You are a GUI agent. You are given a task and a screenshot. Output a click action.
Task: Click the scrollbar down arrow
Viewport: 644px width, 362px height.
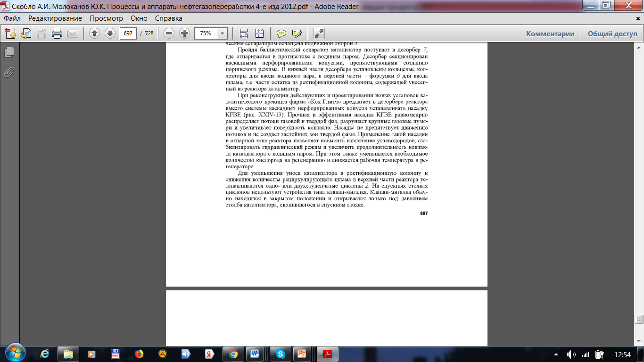(x=639, y=342)
